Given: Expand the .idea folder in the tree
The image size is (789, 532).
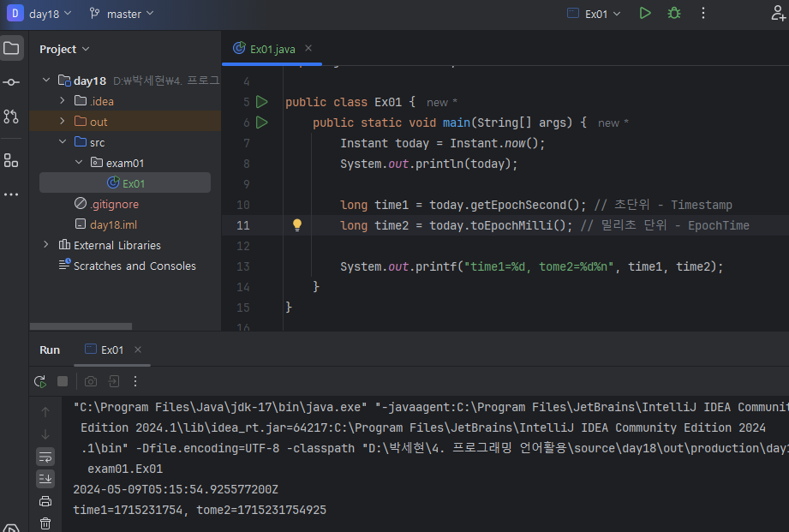Looking at the screenshot, I should coord(63,101).
